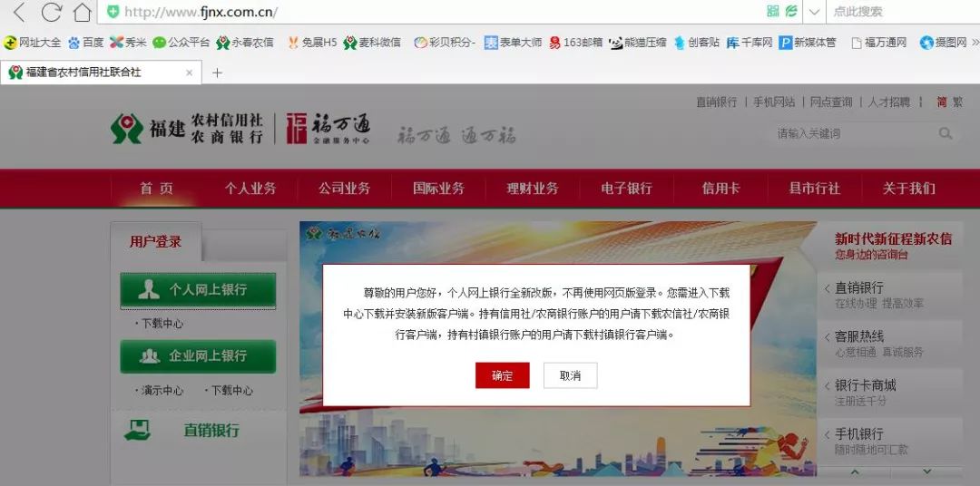Click the QR code icon in address bar
The width and height of the screenshot is (980, 486).
point(773,11)
